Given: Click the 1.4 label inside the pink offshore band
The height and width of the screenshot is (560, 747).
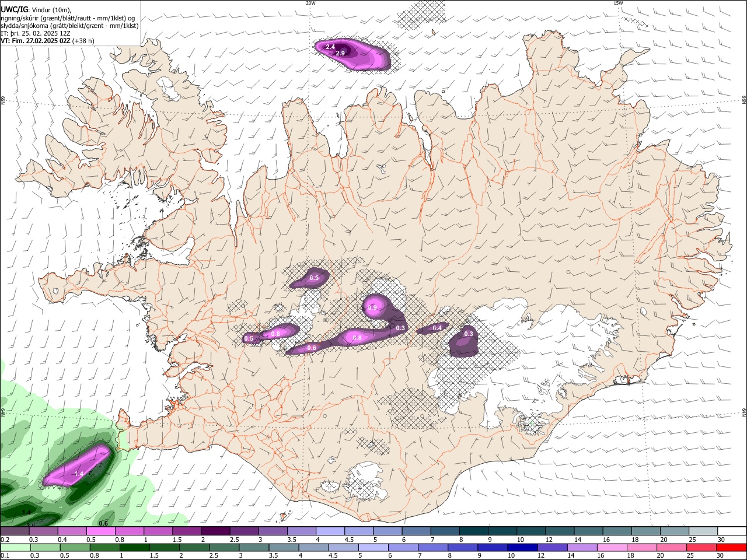Looking at the screenshot, I should [79, 474].
